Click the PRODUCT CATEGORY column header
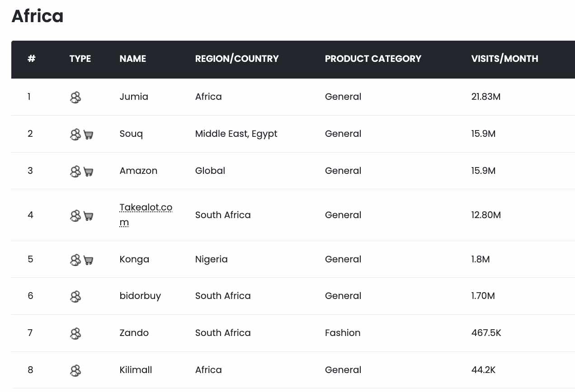The image size is (575, 392). [x=373, y=59]
